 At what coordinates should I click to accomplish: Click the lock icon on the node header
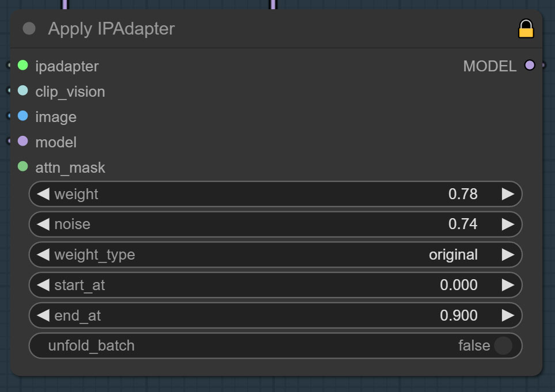(x=527, y=28)
